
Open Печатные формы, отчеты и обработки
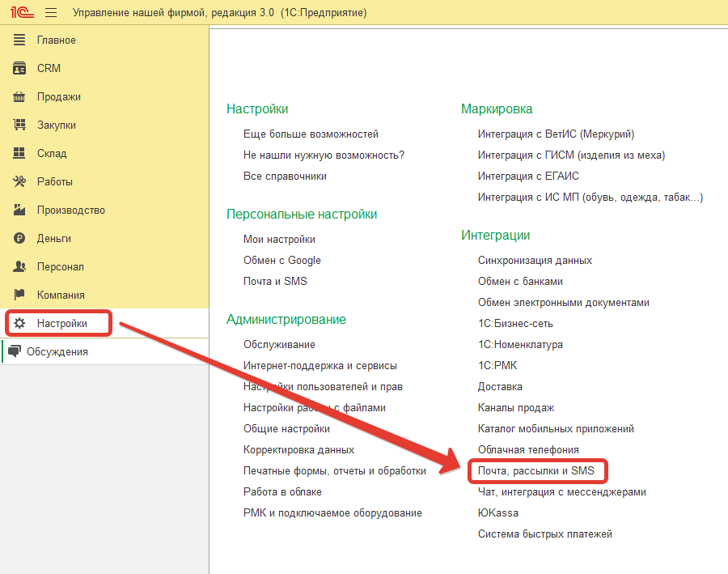tap(334, 471)
